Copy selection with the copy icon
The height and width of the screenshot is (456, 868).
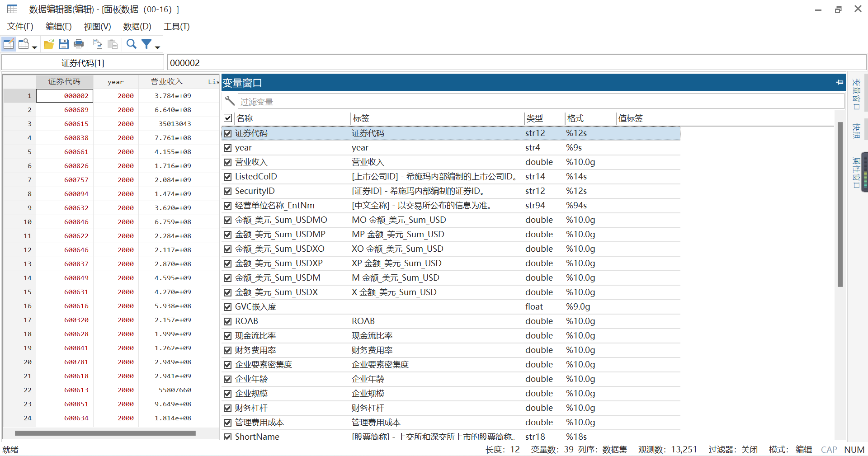tap(97, 44)
